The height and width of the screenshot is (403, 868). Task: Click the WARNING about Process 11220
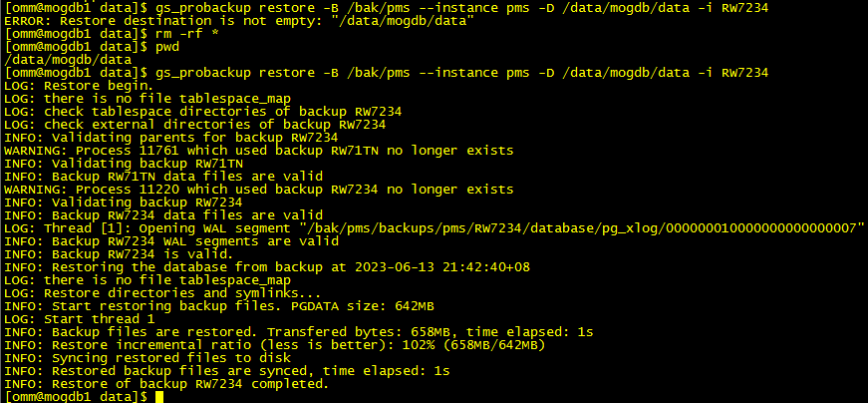pos(259,190)
